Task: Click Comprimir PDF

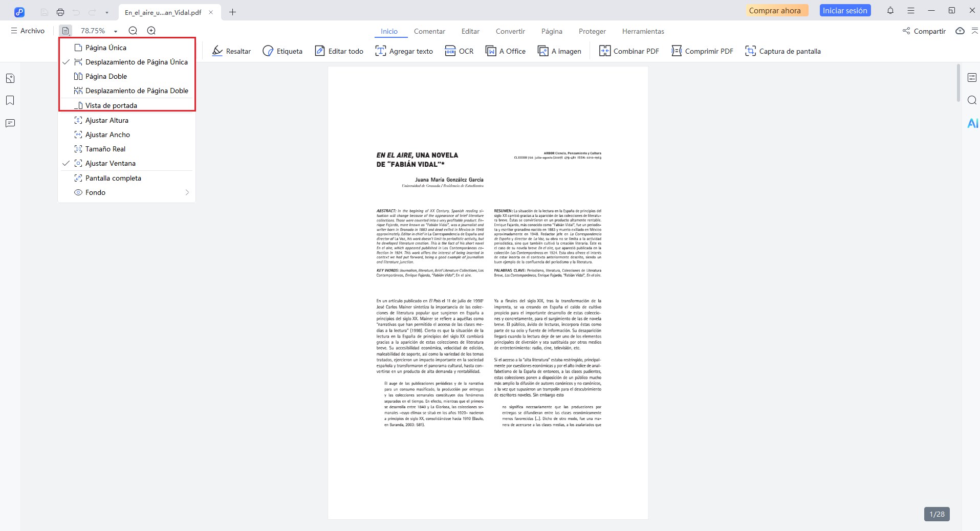Action: coord(702,51)
